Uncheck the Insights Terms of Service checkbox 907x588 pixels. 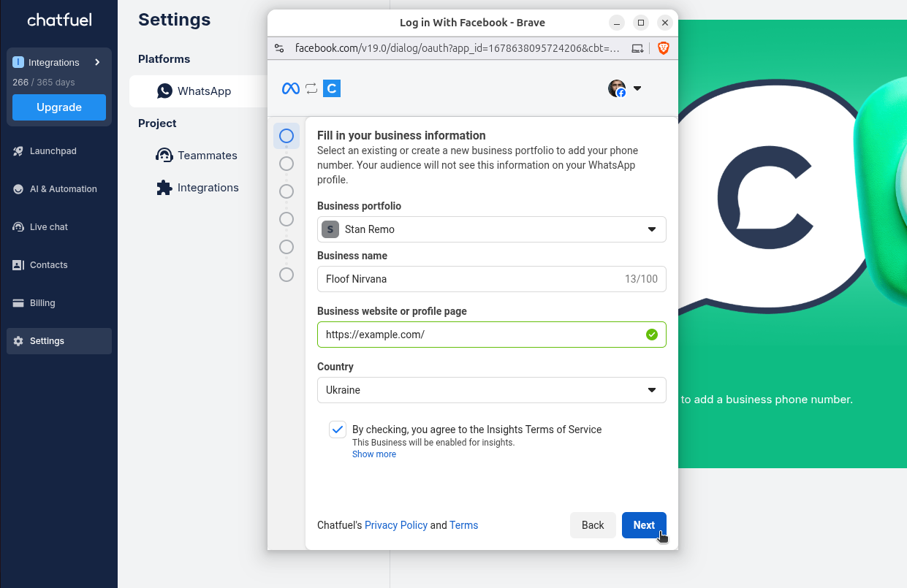pos(338,429)
